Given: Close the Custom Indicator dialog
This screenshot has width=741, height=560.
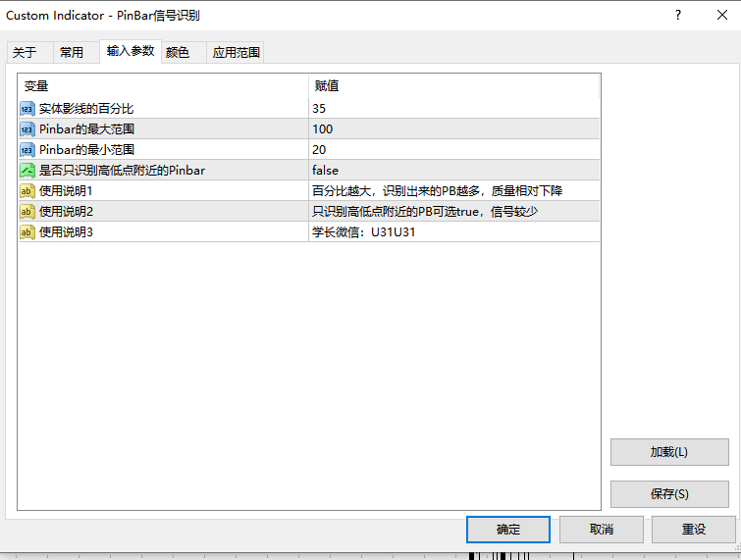Looking at the screenshot, I should coord(722,15).
